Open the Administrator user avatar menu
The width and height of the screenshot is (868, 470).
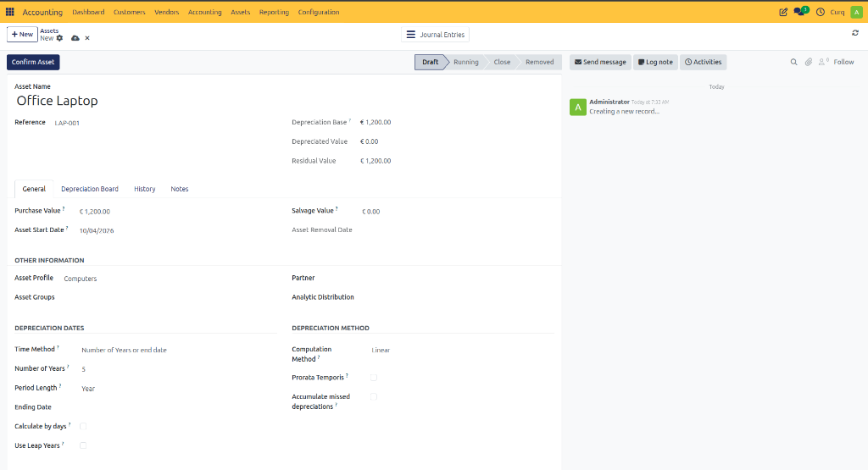[x=856, y=12]
